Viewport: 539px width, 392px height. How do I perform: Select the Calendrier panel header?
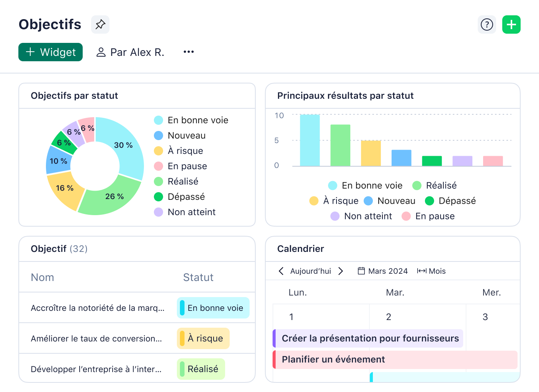coord(300,249)
